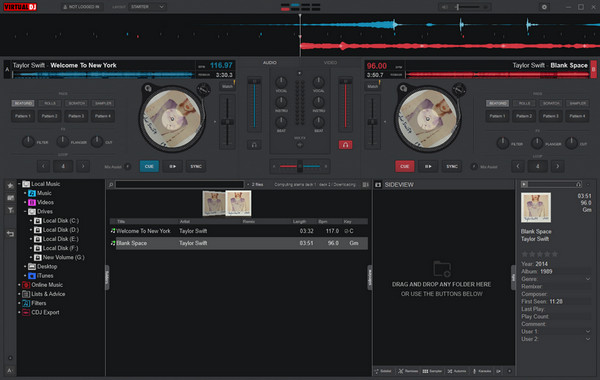Click left deck Pattern 1 pad
The width and height of the screenshot is (600, 380).
point(23,116)
